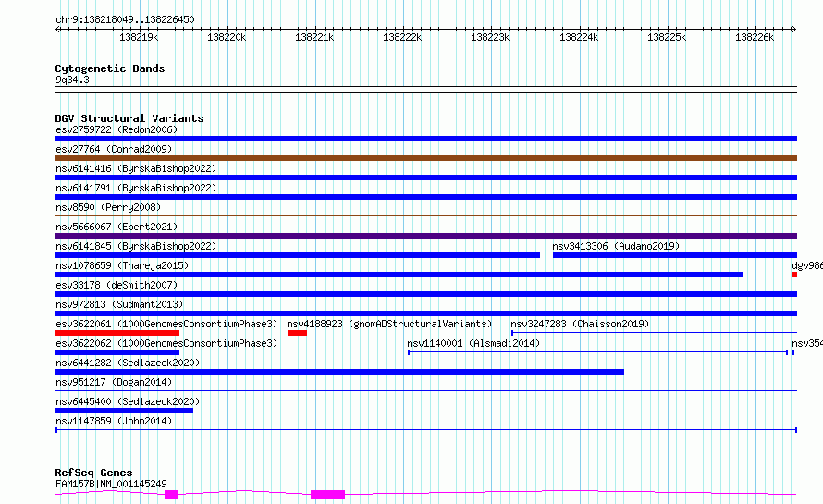
Task: Open nsv951217 (Dogan2014) label
Action: [114, 382]
